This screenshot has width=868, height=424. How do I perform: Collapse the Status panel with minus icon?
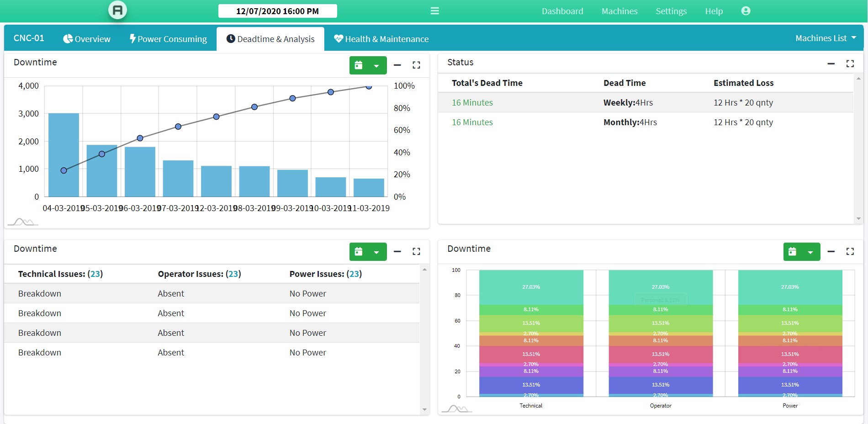point(831,64)
